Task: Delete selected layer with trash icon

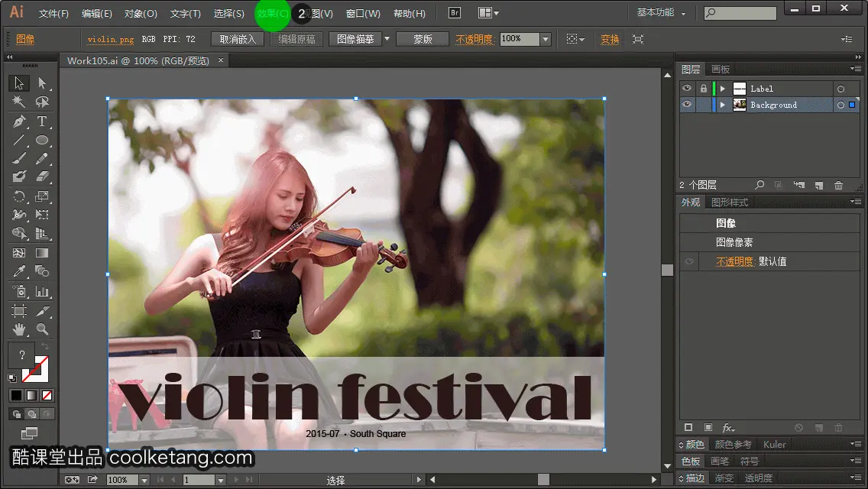Action: point(839,185)
